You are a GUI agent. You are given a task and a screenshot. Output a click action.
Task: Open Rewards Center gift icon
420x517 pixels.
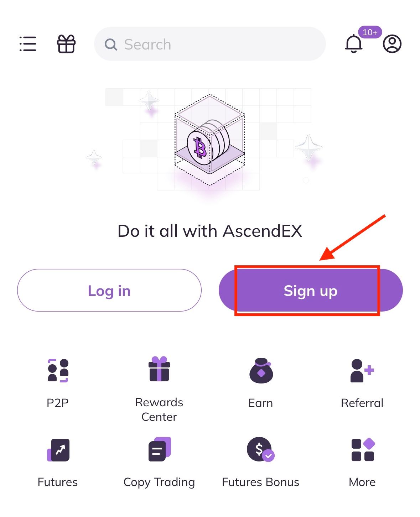click(x=159, y=369)
